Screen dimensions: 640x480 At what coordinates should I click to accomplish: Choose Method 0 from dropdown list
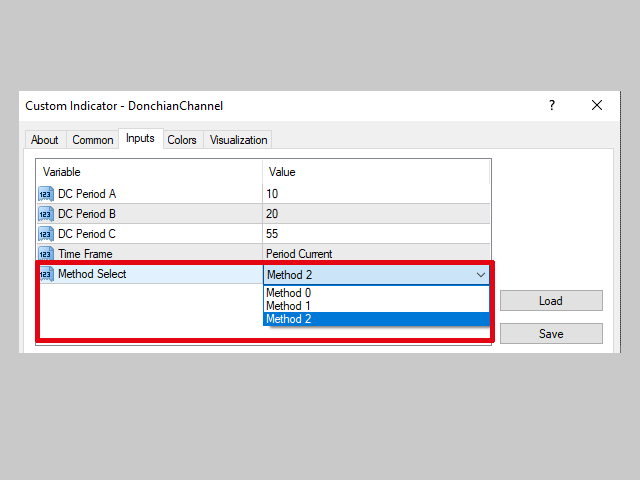coord(376,293)
